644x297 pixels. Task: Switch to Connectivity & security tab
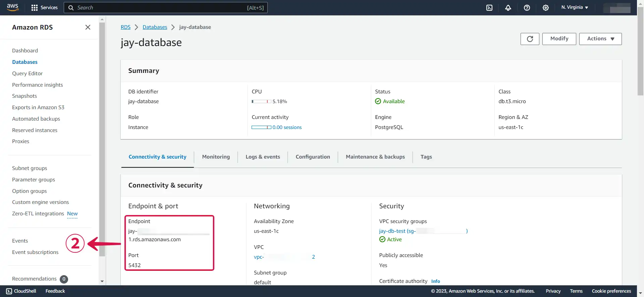pyautogui.click(x=157, y=157)
